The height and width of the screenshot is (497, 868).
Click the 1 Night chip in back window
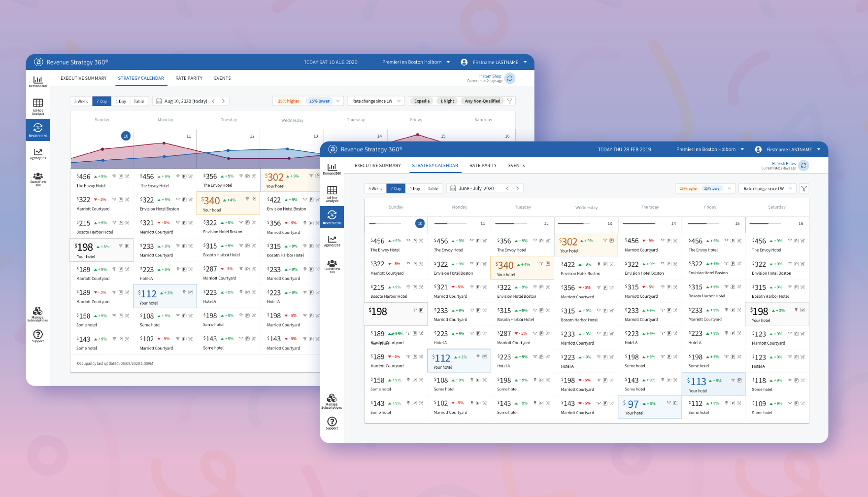point(447,101)
